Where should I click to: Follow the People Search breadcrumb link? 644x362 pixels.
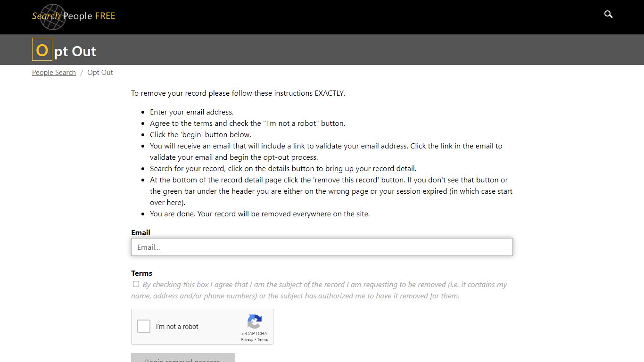(x=54, y=73)
